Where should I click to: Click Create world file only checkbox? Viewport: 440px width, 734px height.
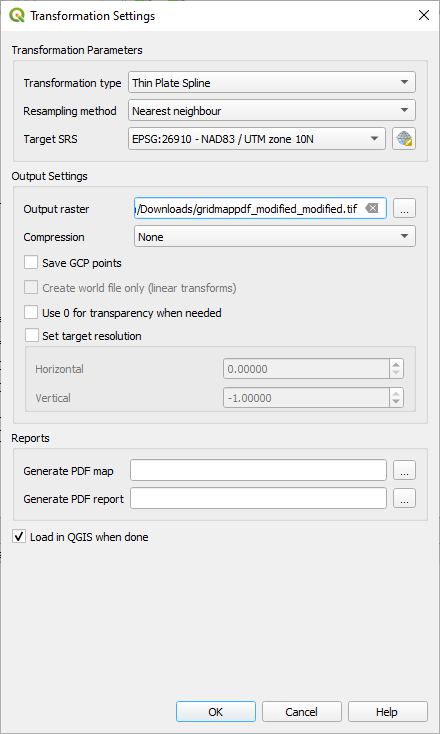31,287
